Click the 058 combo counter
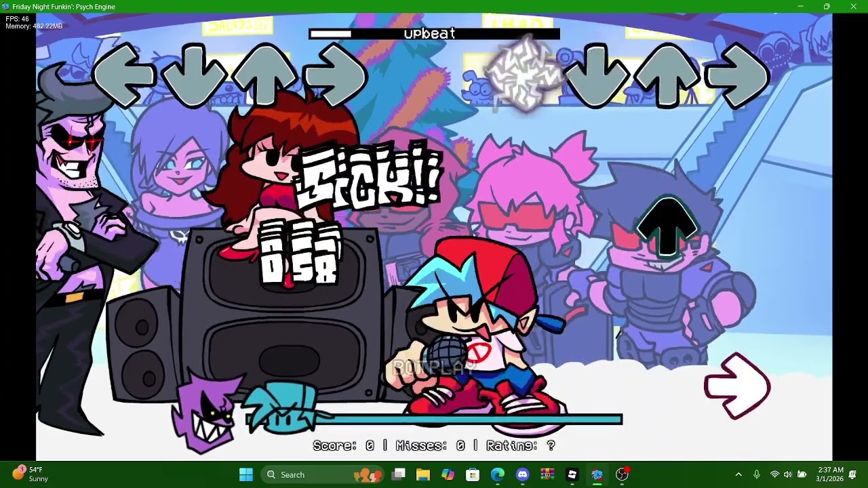868x488 pixels. pos(300,252)
